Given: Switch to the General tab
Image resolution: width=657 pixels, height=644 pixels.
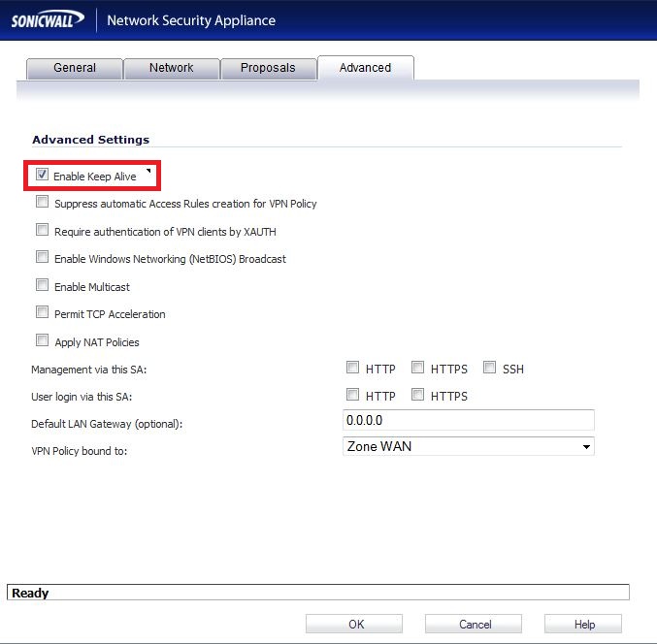Looking at the screenshot, I should click(75, 68).
